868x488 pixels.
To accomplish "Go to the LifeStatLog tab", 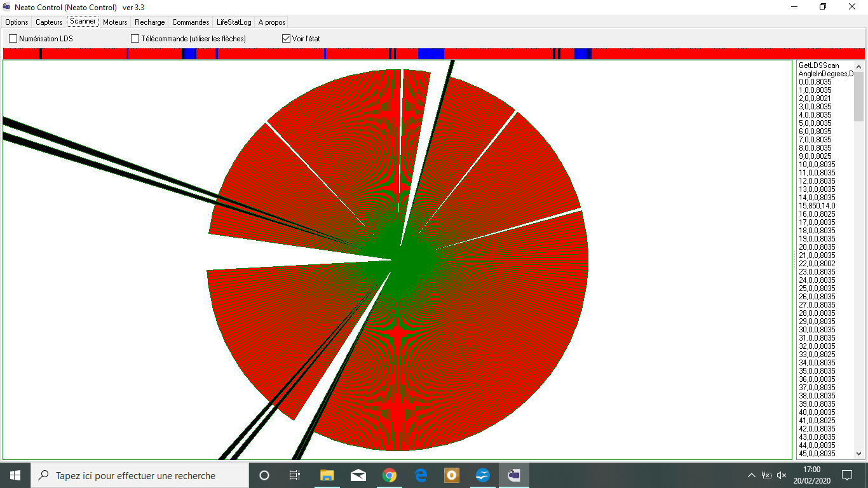I will pyautogui.click(x=234, y=22).
